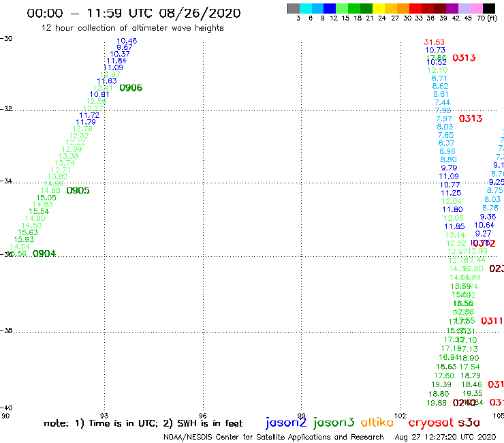Click the green time marker 0904
The height and width of the screenshot is (443, 504).
pyautogui.click(x=44, y=254)
